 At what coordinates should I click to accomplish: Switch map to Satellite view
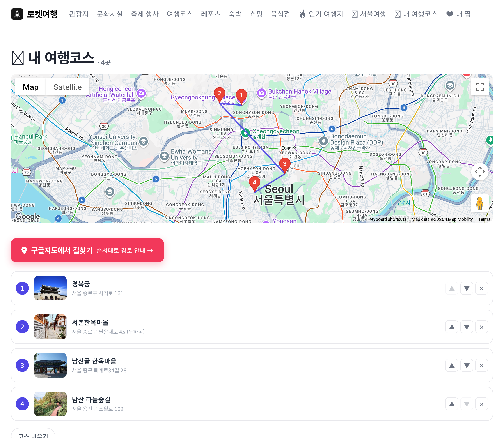(x=67, y=87)
